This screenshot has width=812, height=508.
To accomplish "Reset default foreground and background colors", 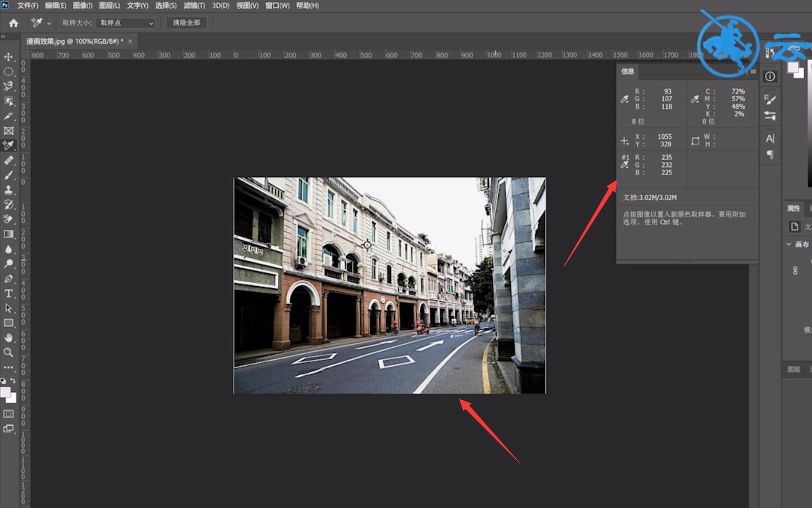I will point(4,381).
